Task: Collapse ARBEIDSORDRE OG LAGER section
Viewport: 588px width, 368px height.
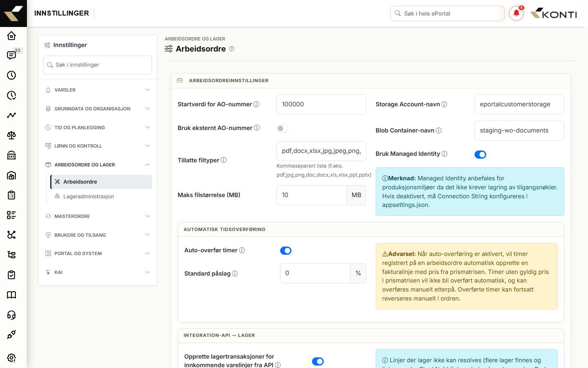Action: [98, 165]
